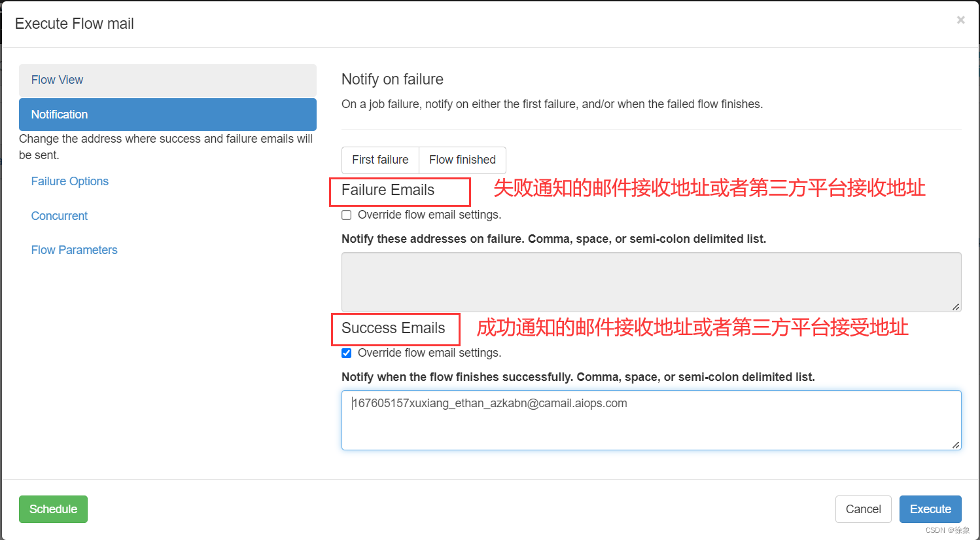Click the Failure Emails heading
This screenshot has height=540, width=980.
click(x=388, y=190)
